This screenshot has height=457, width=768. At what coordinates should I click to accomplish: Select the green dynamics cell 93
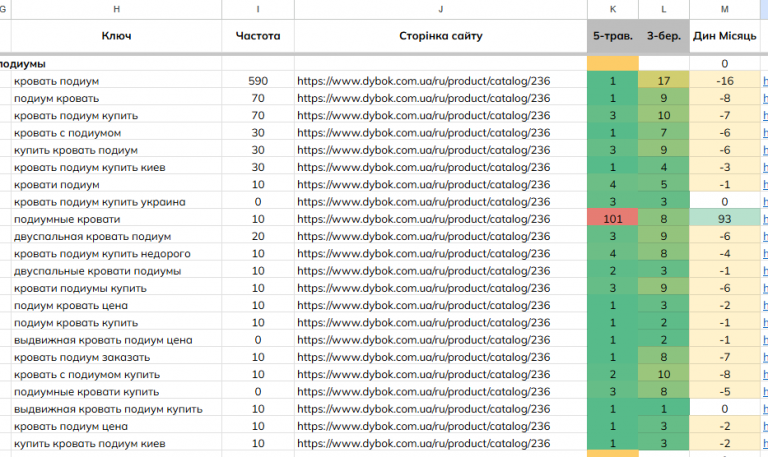pos(725,219)
